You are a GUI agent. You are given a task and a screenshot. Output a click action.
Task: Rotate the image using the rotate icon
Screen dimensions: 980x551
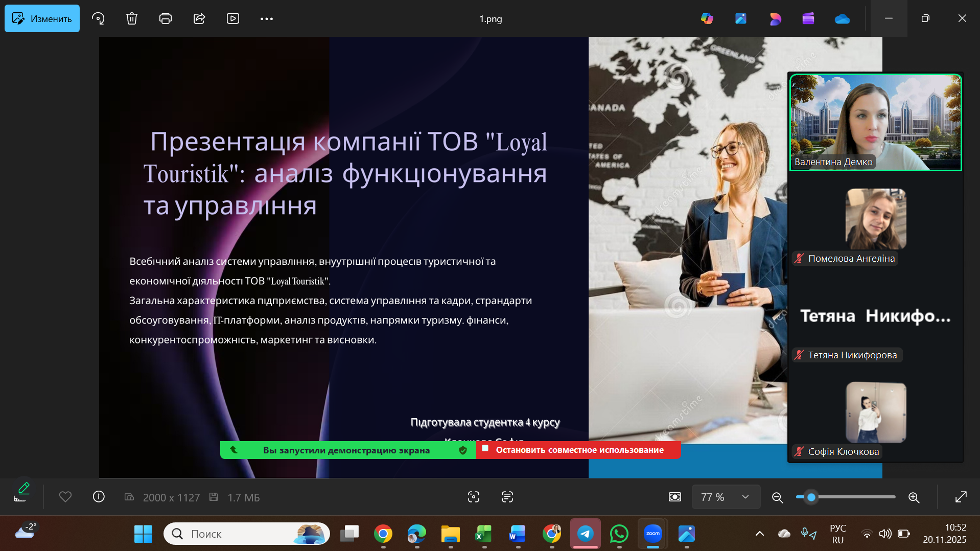[98, 19]
